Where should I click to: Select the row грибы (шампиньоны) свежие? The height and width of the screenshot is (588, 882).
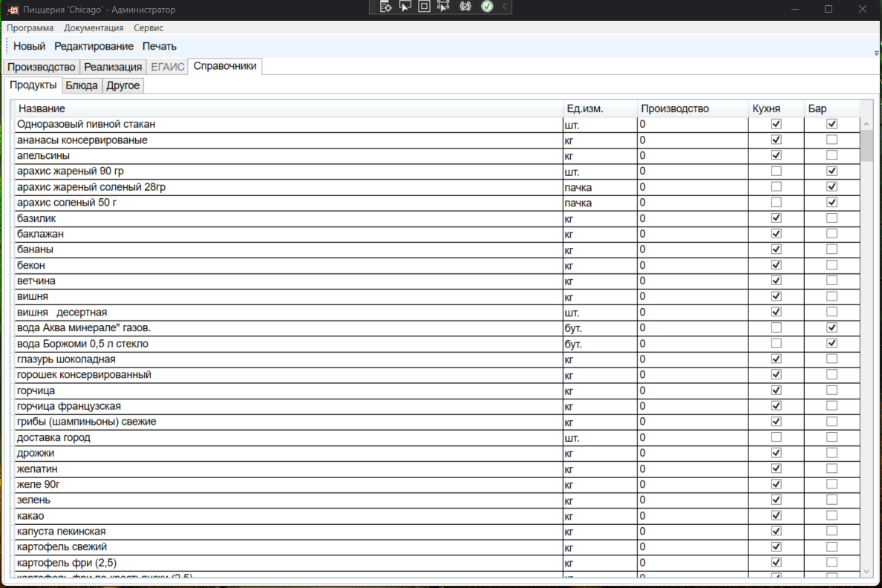pyautogui.click(x=437, y=422)
